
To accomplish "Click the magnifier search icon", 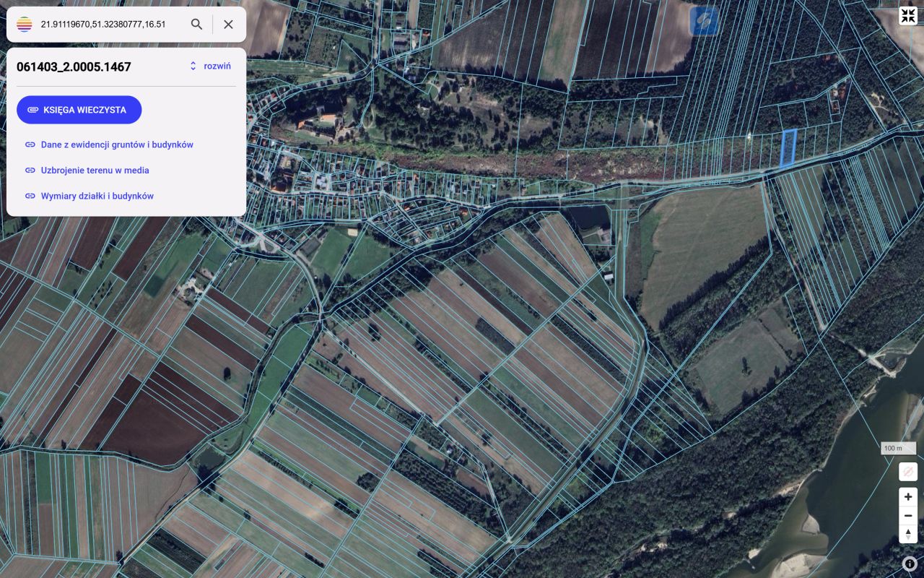I will (x=196, y=25).
